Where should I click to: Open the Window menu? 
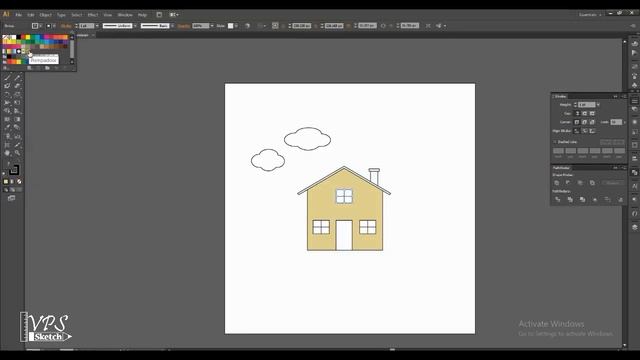click(125, 15)
